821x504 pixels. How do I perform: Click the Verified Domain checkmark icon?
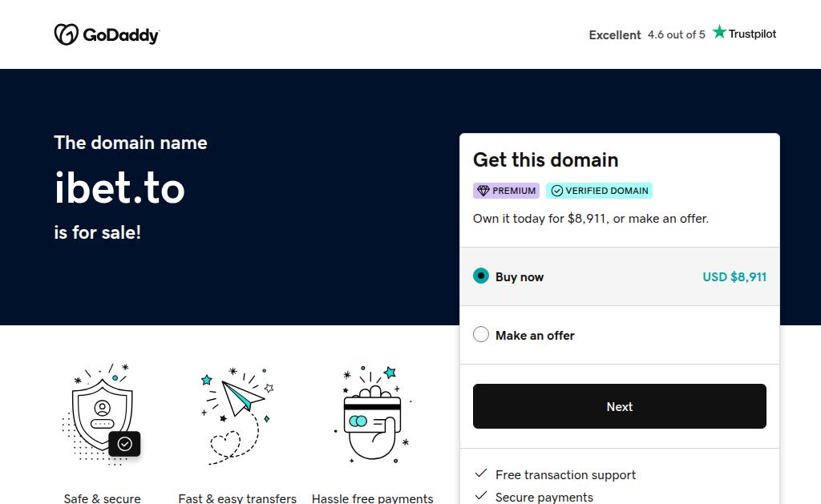click(556, 191)
